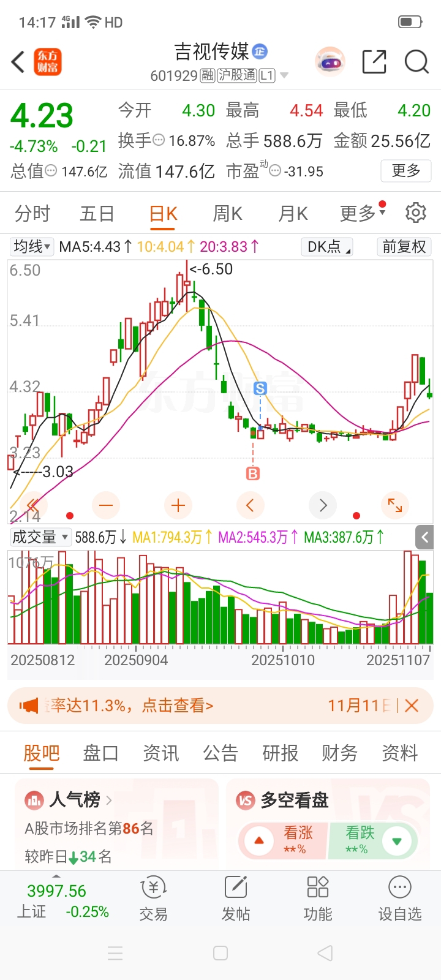Tap the 人气榜 chart icon
This screenshot has height=980, width=441.
point(34,800)
